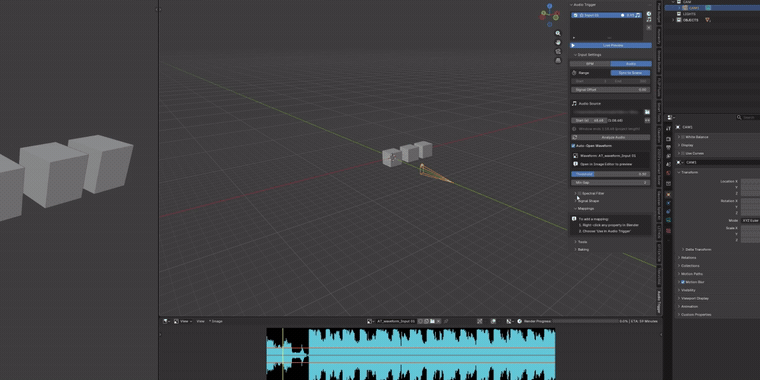Screen dimensions: 760x380
Task: Click the gizmo toggle icon in image editor header
Action: pos(479,321)
